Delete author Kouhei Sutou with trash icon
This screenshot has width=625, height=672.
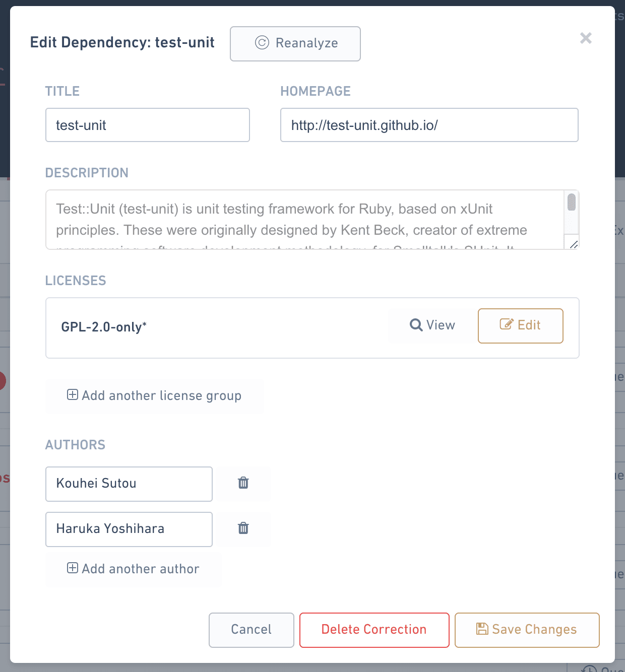coord(243,483)
